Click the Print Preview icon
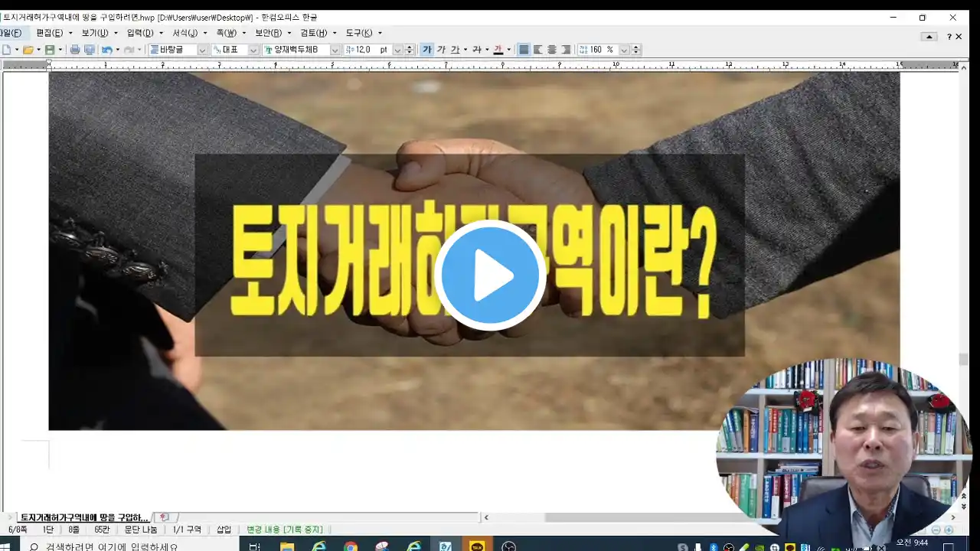980x551 pixels. (90, 50)
